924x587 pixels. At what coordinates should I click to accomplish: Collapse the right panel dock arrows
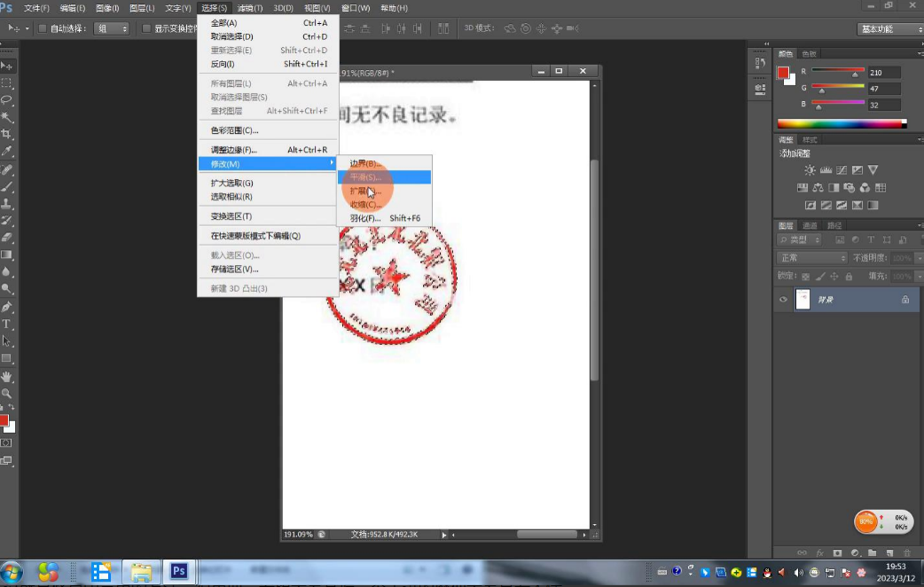[x=766, y=43]
